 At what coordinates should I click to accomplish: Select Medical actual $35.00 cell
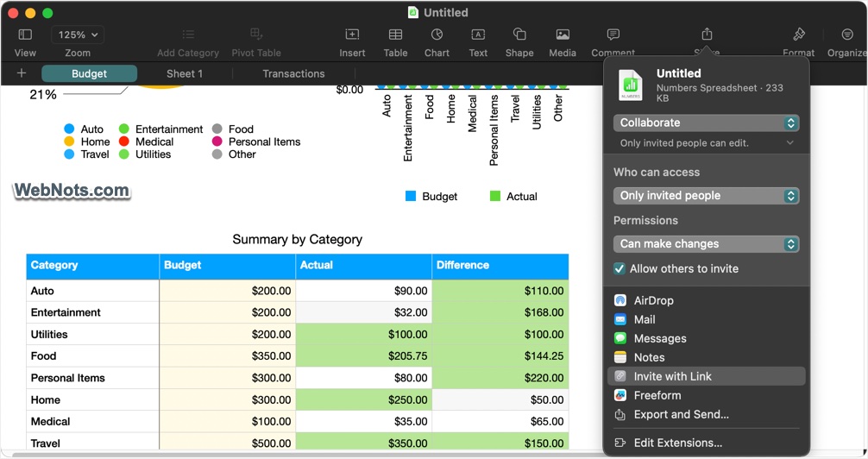pyautogui.click(x=364, y=421)
